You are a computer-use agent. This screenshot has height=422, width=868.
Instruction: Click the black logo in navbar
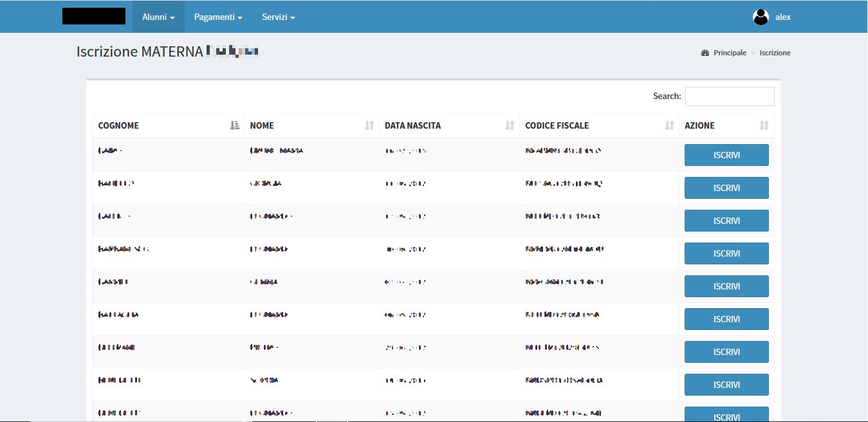tap(94, 17)
